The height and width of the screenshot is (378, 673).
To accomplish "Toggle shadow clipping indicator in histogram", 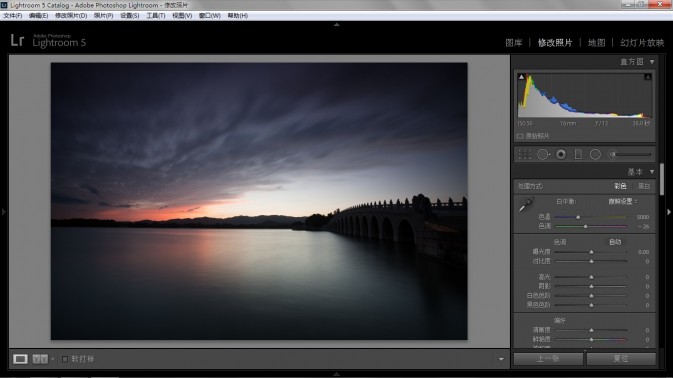I will (521, 77).
